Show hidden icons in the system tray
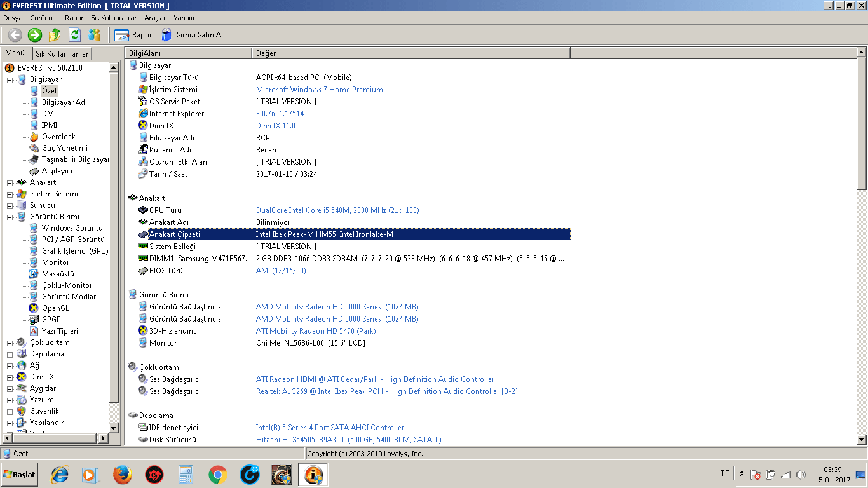 click(742, 475)
